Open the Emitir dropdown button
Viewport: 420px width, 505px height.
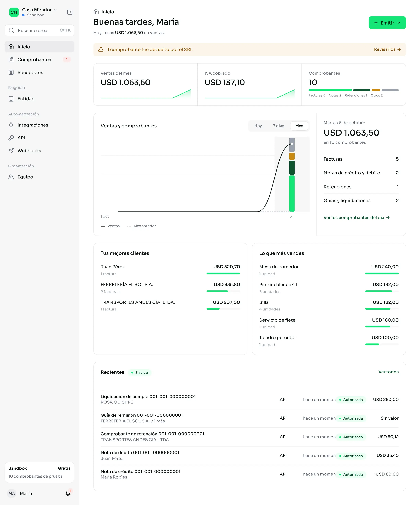[x=387, y=23]
